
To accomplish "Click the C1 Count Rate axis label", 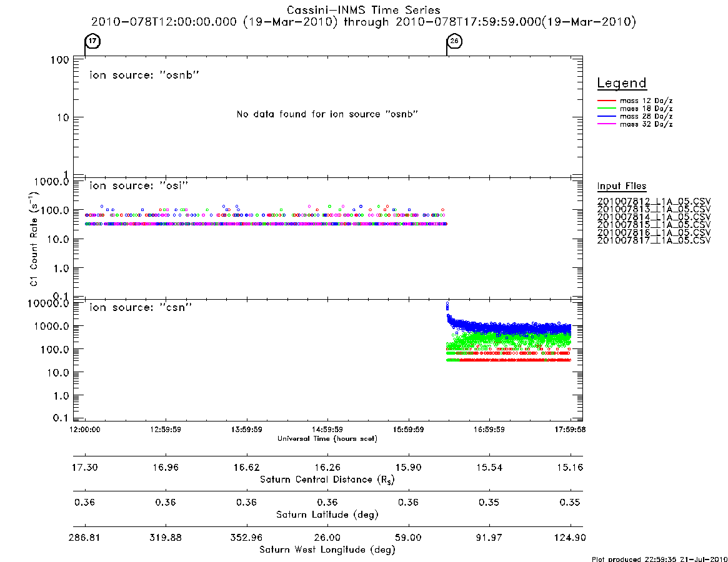I will pyautogui.click(x=34, y=238).
